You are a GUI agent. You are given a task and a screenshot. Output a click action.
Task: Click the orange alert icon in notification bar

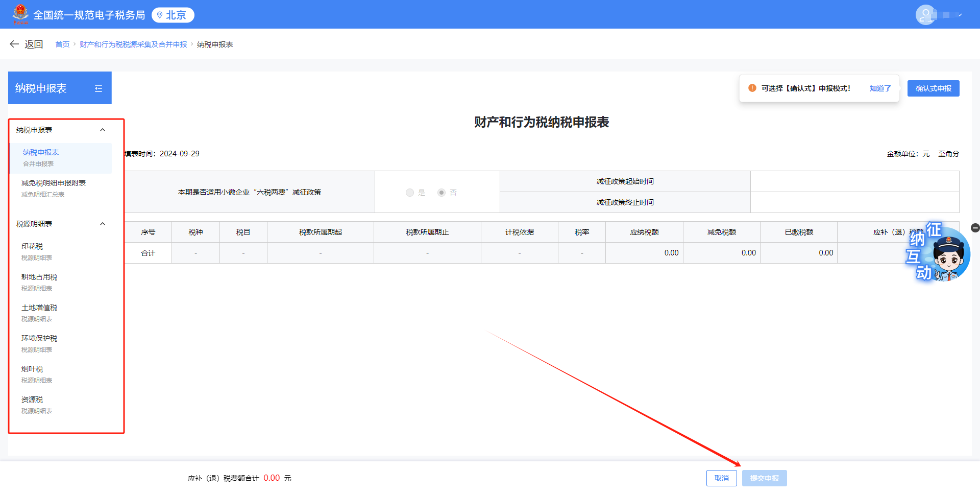pos(752,88)
